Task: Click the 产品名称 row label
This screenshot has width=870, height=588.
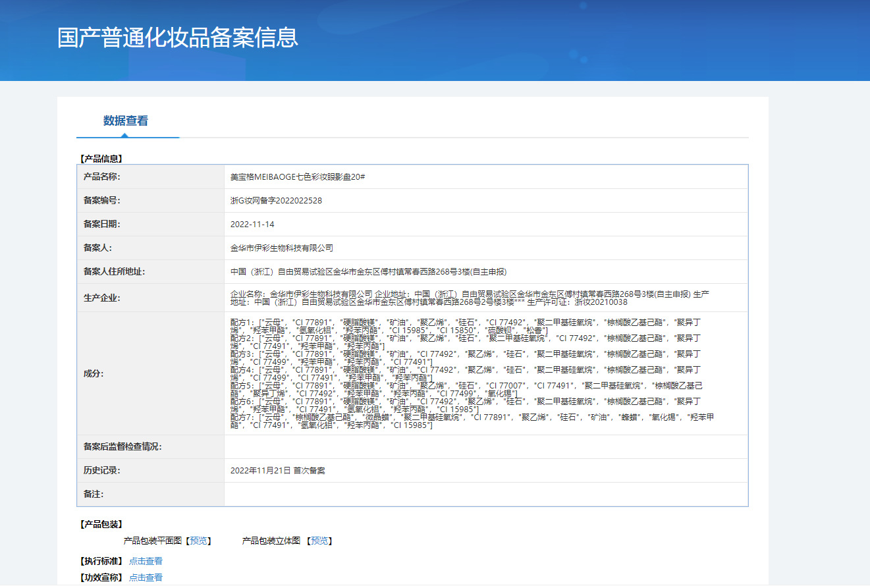Action: point(102,177)
